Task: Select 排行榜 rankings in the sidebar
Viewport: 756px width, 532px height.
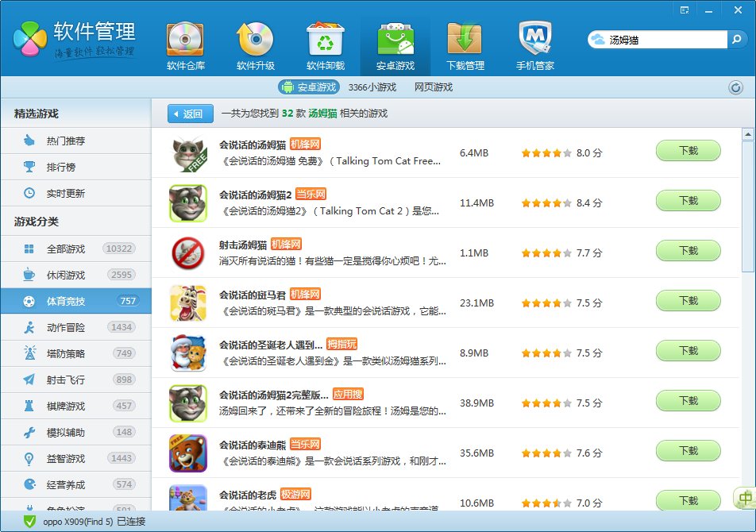Action: tap(60, 168)
